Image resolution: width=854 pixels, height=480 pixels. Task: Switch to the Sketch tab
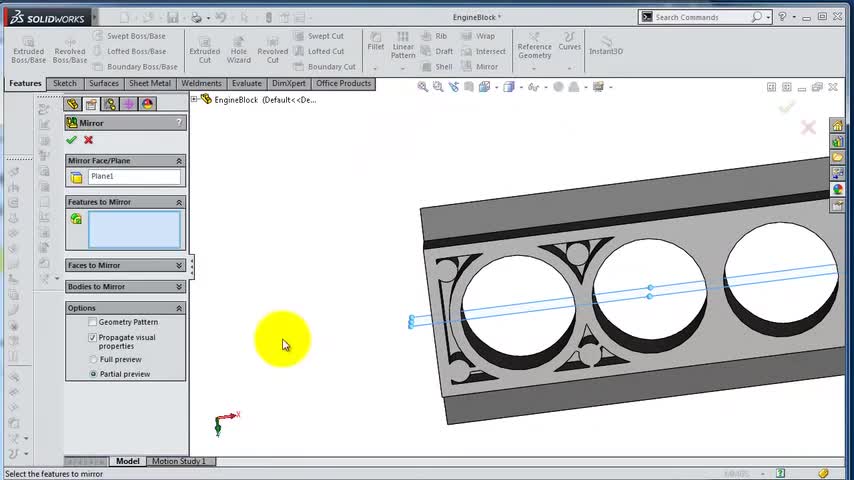[x=65, y=83]
